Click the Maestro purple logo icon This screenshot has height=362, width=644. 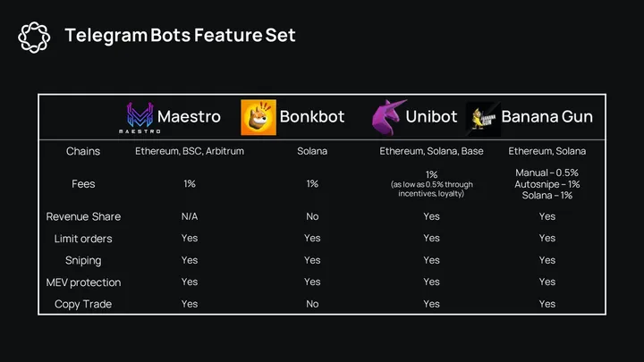[x=139, y=119]
